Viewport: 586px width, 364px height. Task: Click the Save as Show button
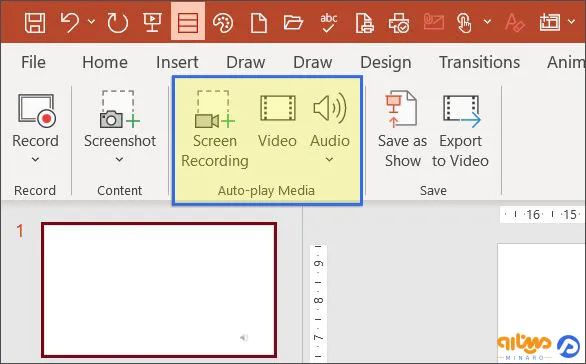pyautogui.click(x=402, y=129)
